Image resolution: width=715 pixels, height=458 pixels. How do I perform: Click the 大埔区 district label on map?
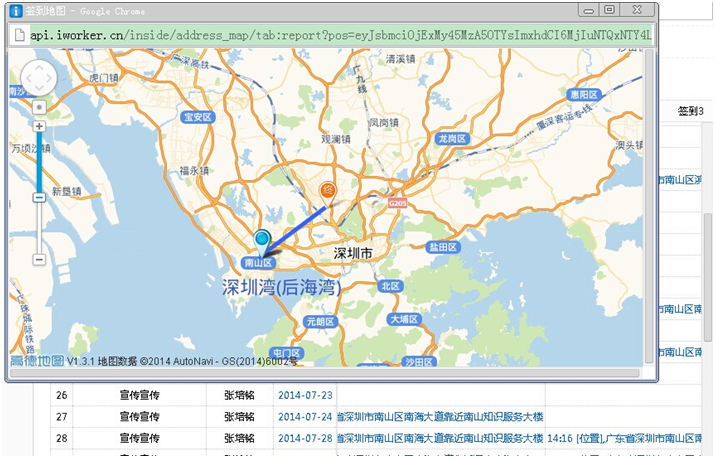coord(404,319)
